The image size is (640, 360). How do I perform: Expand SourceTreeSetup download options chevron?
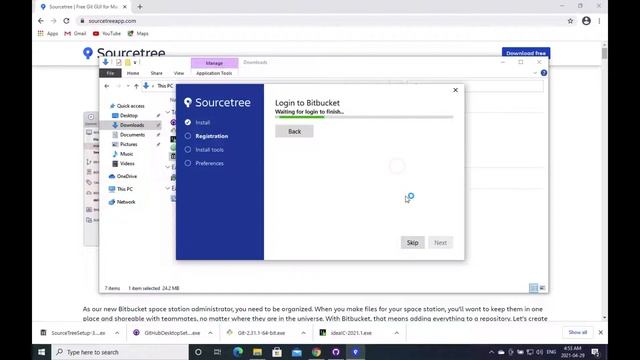117,333
